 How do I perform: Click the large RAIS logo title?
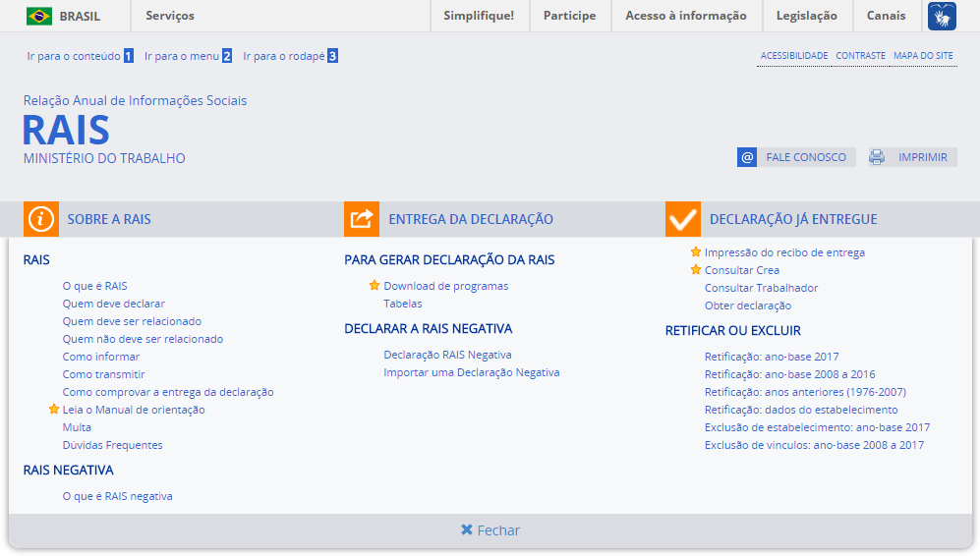click(66, 130)
